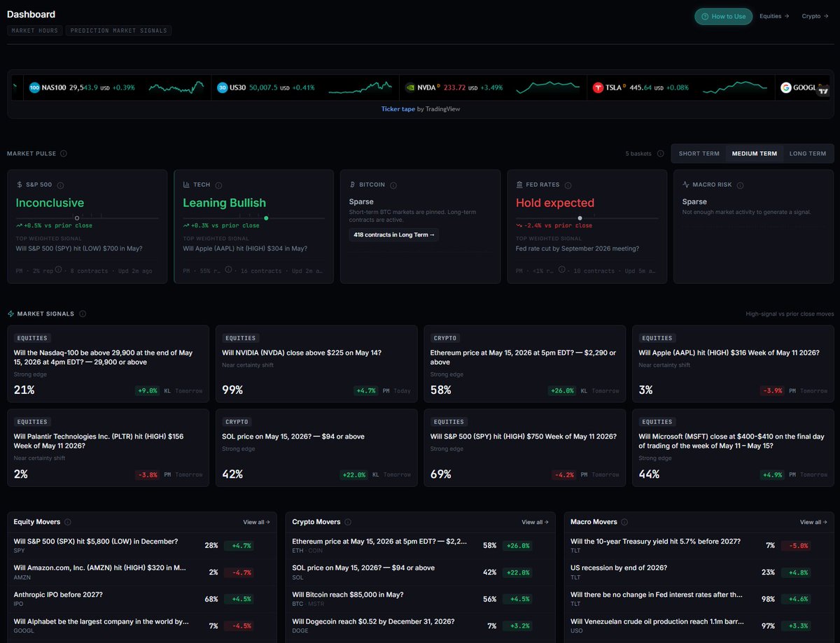The width and height of the screenshot is (840, 643).
Task: Open the Palantir hit $156 signal card
Action: [x=108, y=448]
